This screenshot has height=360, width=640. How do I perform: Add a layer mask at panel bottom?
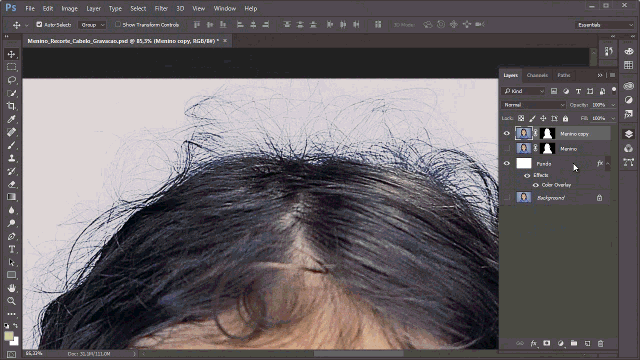pyautogui.click(x=547, y=344)
